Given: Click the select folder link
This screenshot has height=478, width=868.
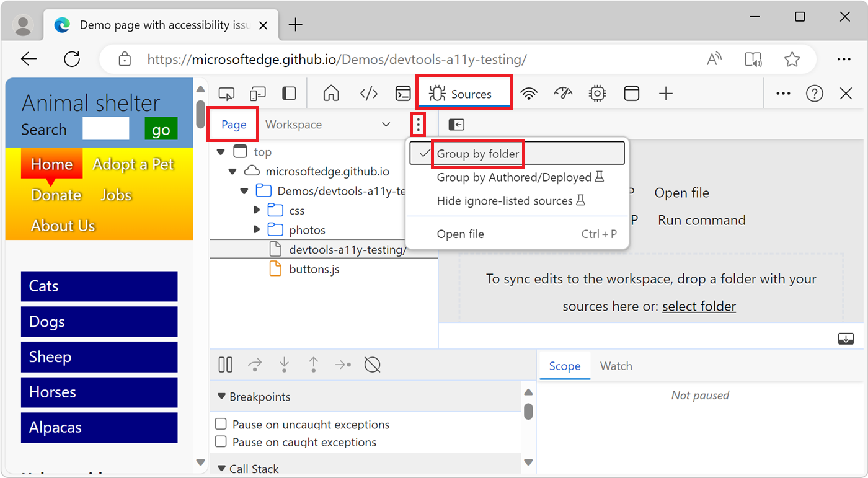Looking at the screenshot, I should click(699, 306).
